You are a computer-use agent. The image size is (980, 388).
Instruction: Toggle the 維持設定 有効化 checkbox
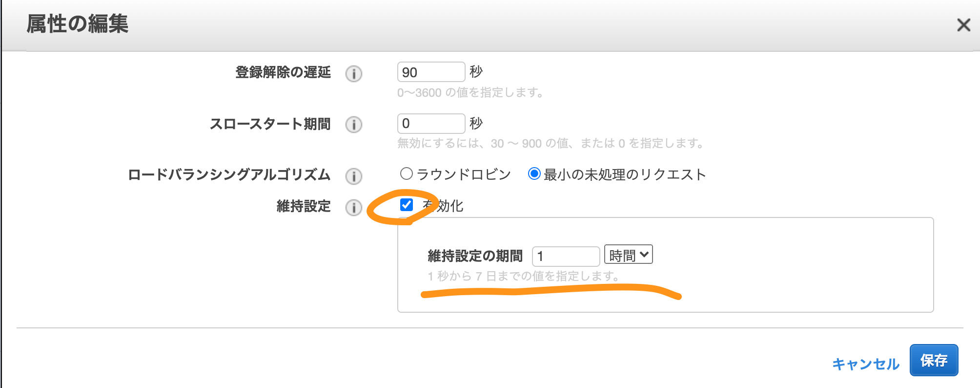click(x=407, y=205)
